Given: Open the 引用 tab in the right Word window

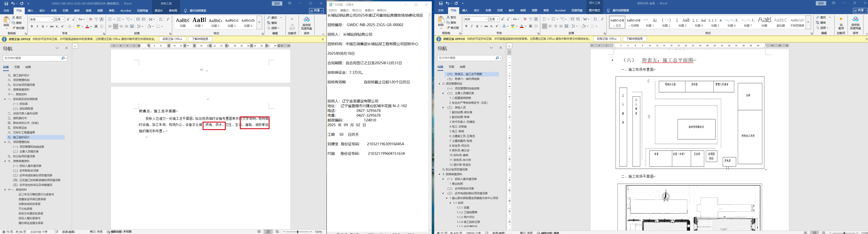Looking at the screenshot, I should pyautogui.click(x=500, y=10).
